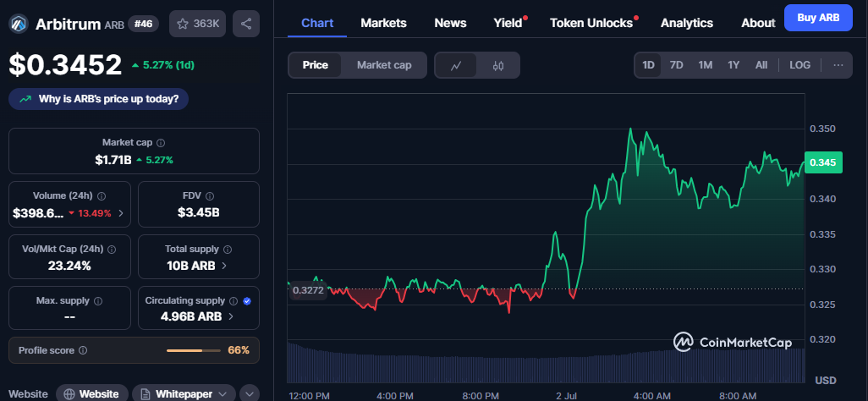Show Profile score info icon
The image size is (868, 401).
[x=83, y=350]
